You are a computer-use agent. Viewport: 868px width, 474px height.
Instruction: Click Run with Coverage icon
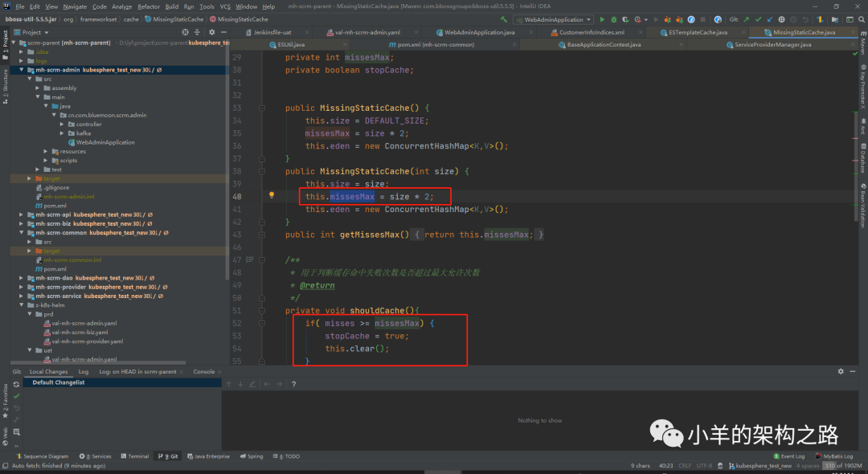tap(625, 19)
